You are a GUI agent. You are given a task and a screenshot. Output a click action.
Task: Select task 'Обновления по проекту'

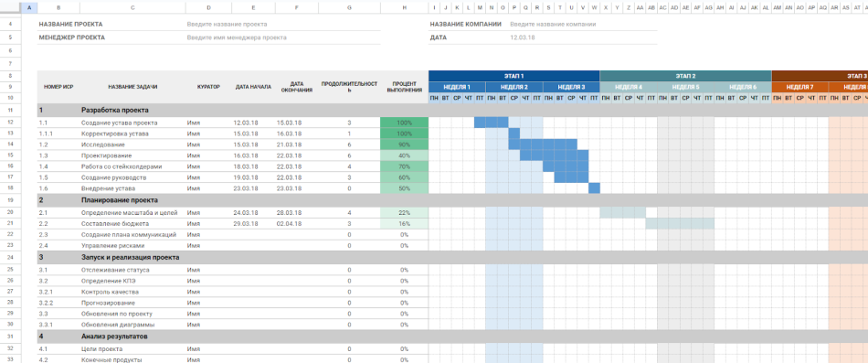(x=117, y=314)
